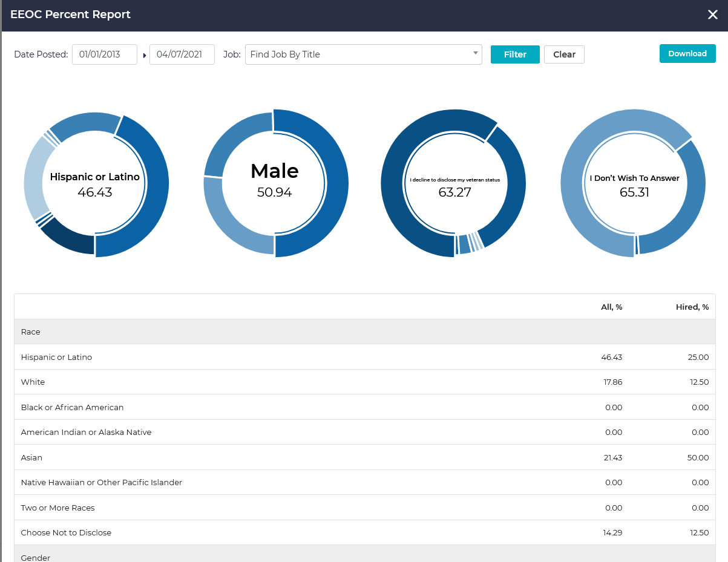Close the EEOC Percent Report dialog

coord(712,15)
